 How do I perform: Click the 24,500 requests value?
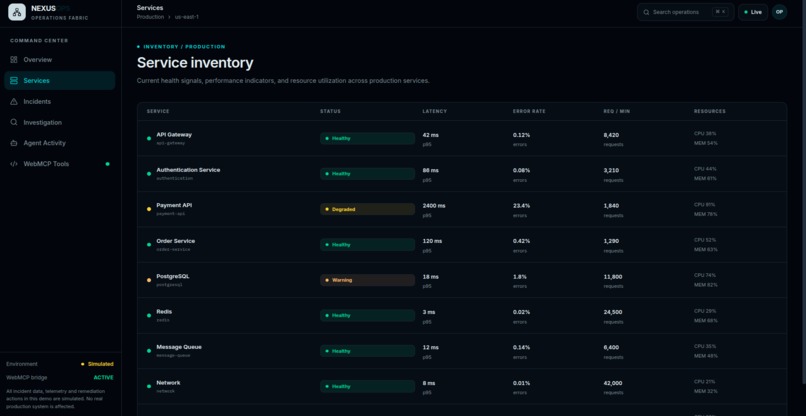(613, 312)
